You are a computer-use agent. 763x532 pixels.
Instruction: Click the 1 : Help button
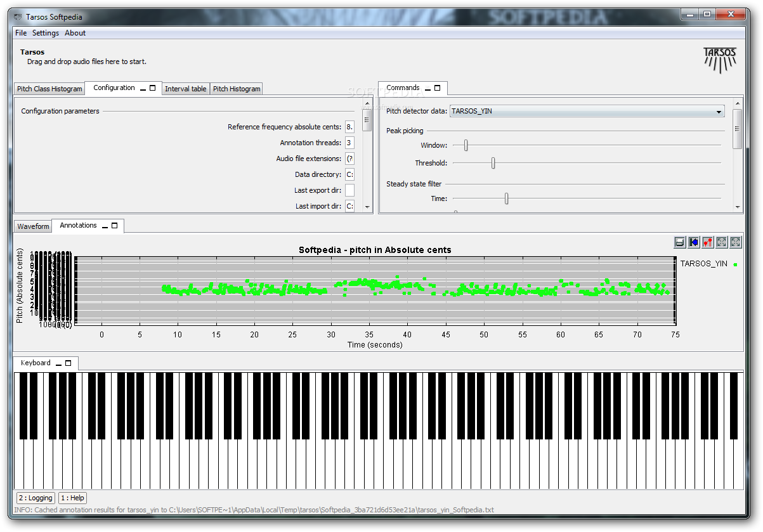tap(73, 498)
